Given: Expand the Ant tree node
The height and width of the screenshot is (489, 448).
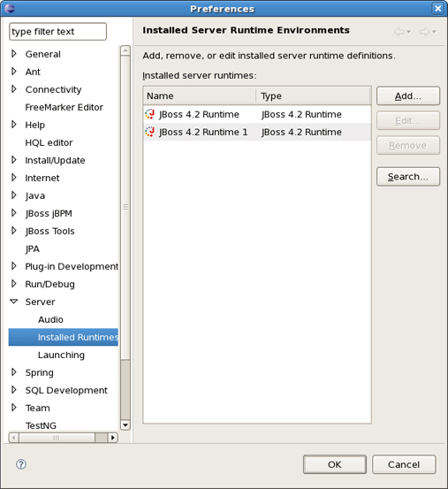Looking at the screenshot, I should pyautogui.click(x=14, y=72).
